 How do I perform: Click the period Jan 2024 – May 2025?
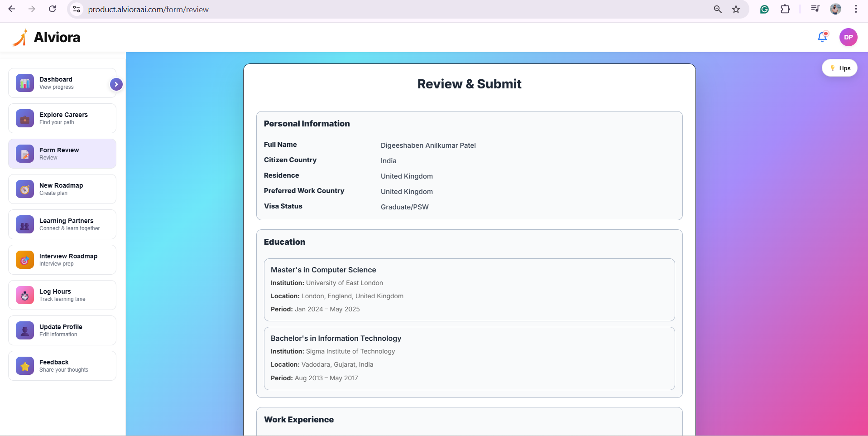[x=327, y=309]
